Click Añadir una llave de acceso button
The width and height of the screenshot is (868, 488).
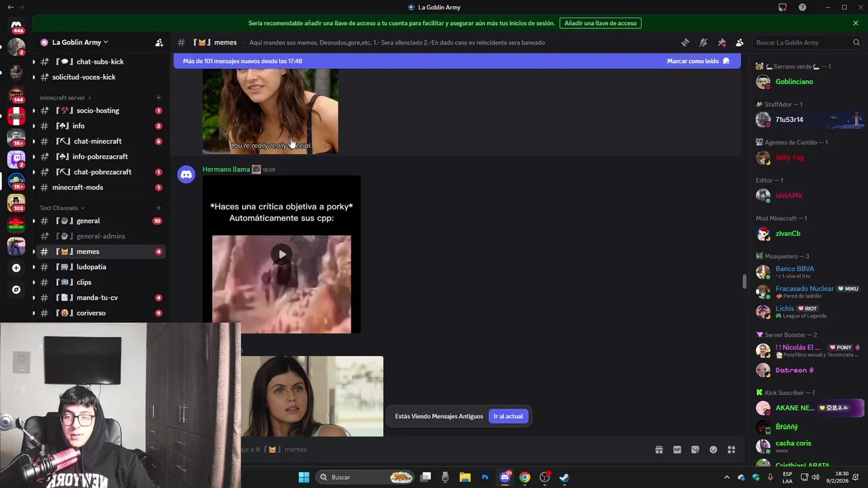pyautogui.click(x=600, y=23)
